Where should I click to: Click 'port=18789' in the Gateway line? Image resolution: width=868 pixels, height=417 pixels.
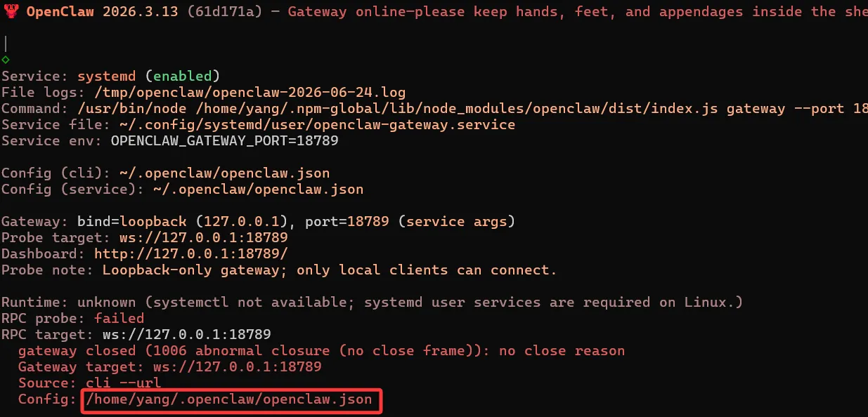point(347,222)
